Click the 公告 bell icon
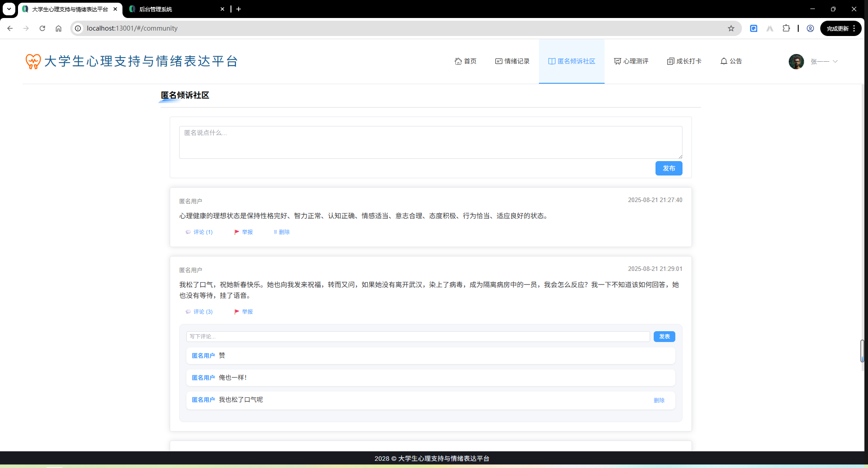Screen dimensions: 868x468 click(x=724, y=61)
